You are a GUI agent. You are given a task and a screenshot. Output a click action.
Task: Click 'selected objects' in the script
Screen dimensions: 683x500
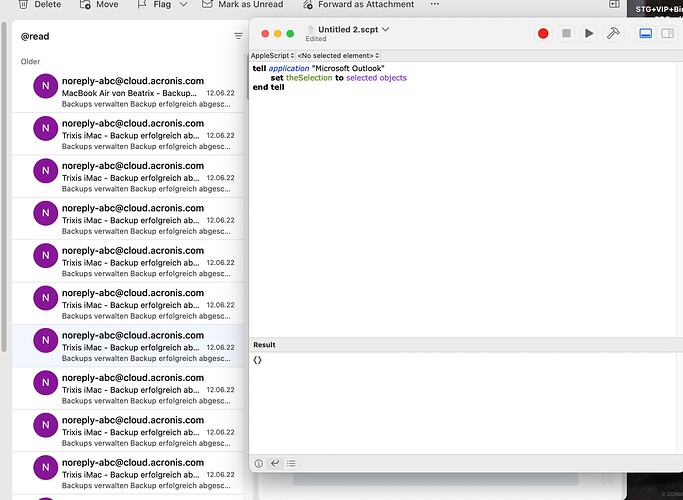pos(376,78)
